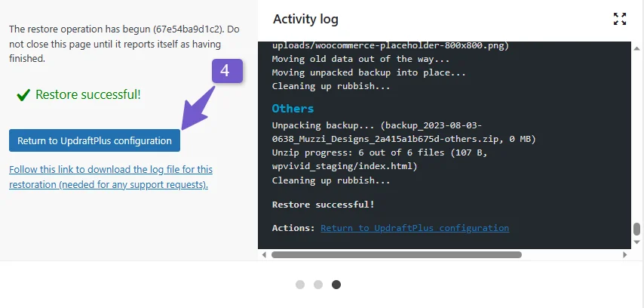Click the 'Others' heading in activity log
644x308 pixels.
(x=293, y=109)
